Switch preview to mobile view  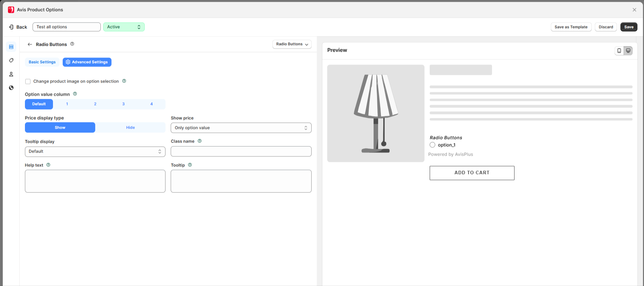coord(619,51)
